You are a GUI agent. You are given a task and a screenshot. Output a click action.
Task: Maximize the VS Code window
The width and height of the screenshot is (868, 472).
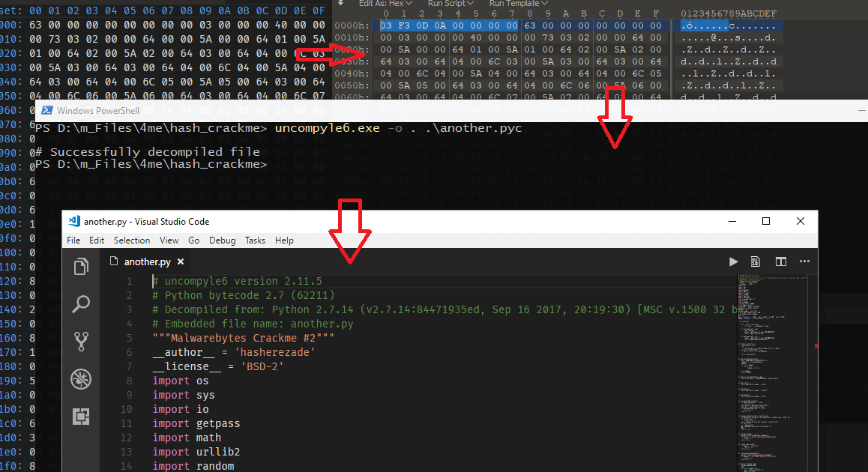pos(765,221)
